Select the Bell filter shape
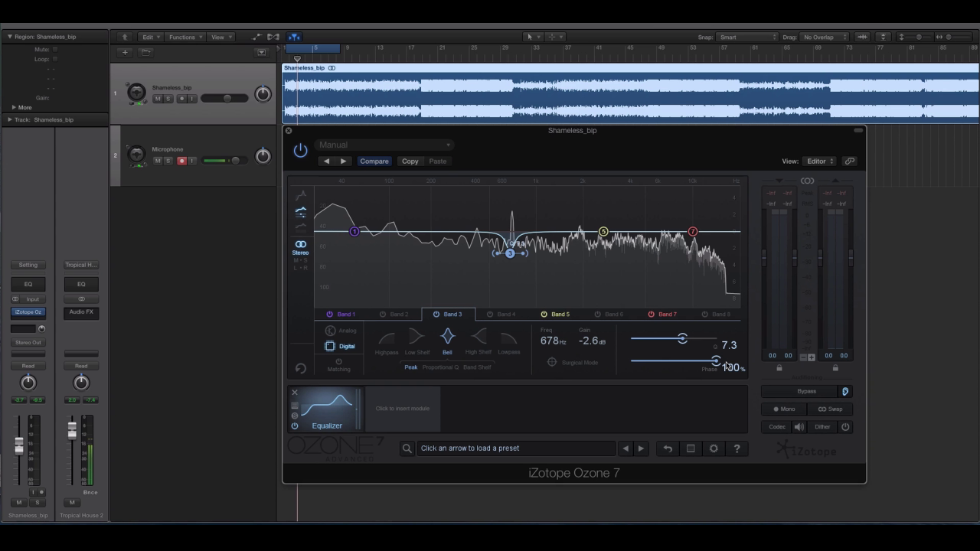The width and height of the screenshot is (980, 551). tap(447, 337)
